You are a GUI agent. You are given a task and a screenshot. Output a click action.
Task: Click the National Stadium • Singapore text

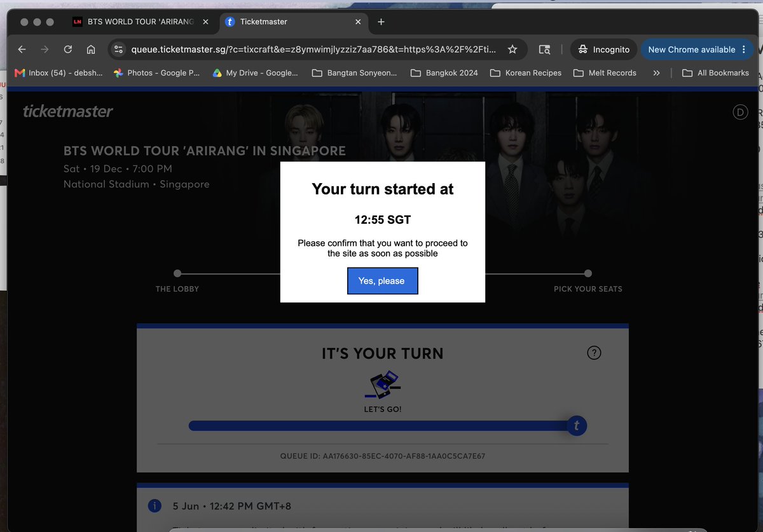(x=137, y=184)
